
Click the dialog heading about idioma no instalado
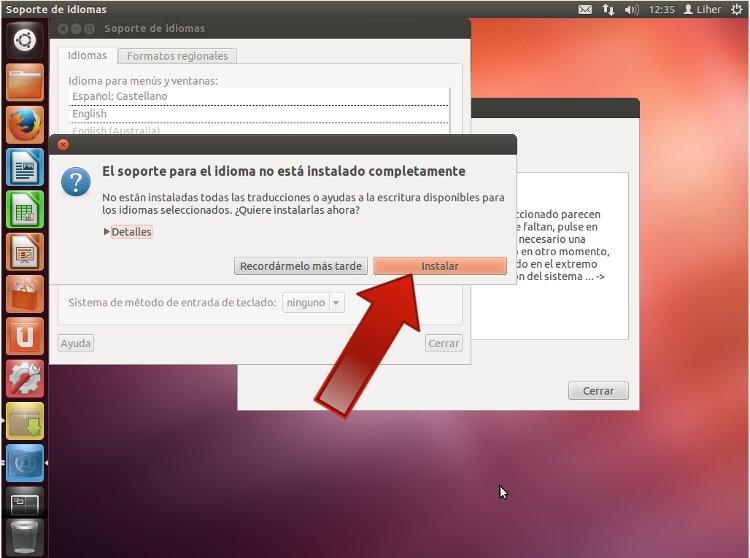284,171
